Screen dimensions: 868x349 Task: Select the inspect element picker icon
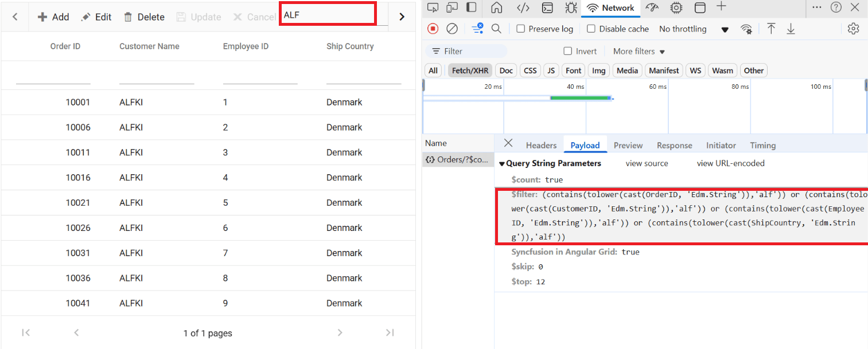[x=433, y=7]
